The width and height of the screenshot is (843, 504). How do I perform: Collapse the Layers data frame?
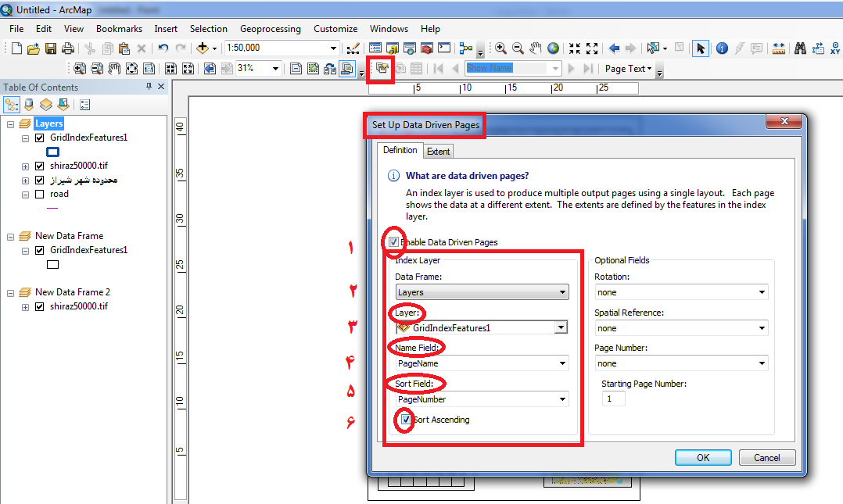coord(10,124)
